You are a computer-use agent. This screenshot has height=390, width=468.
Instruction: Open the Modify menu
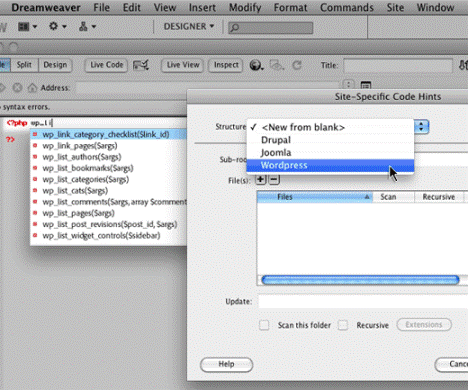click(245, 7)
